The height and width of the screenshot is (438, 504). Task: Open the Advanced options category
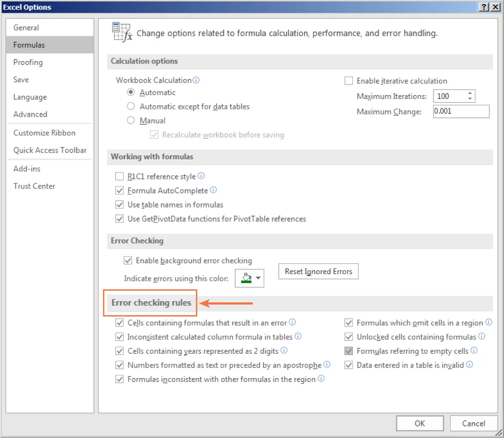[x=30, y=114]
